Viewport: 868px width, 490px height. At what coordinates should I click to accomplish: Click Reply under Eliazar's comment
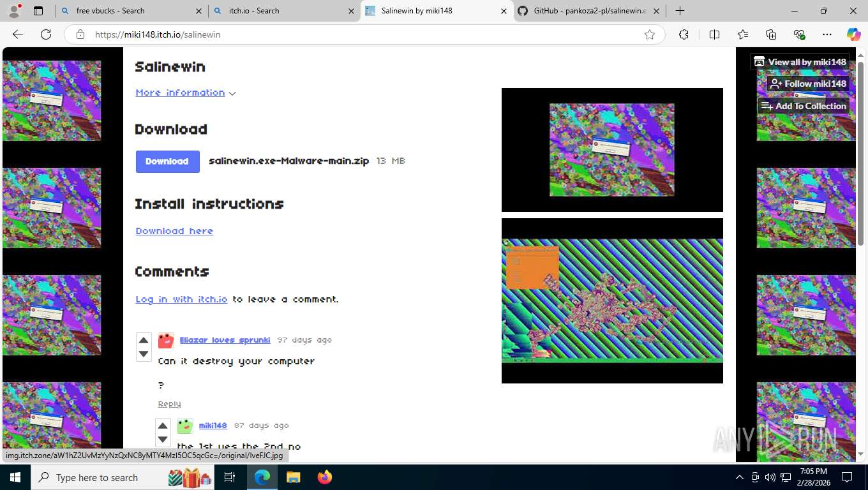pos(169,404)
